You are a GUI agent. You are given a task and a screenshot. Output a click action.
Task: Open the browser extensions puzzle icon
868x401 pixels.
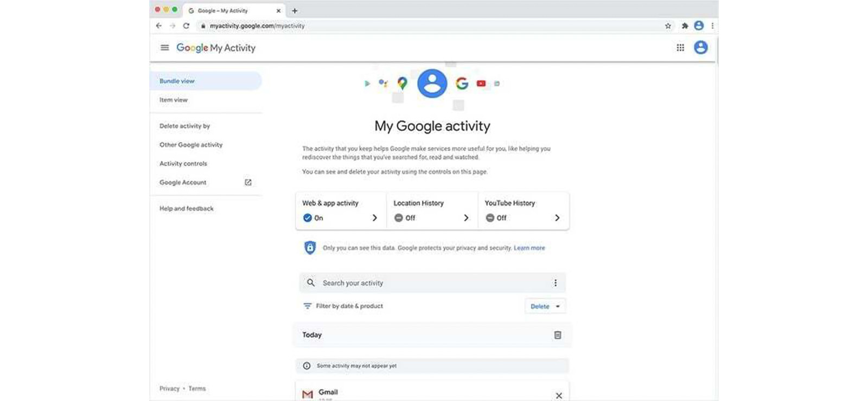(x=685, y=26)
